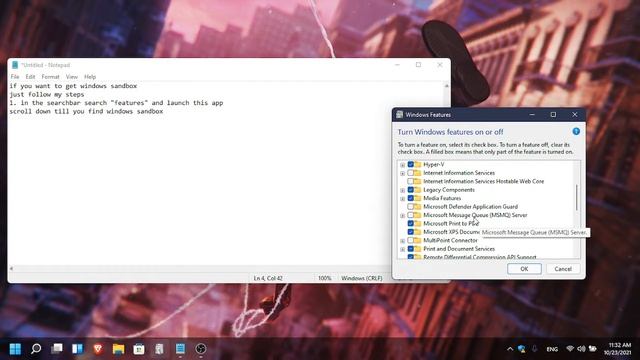Viewport: 640px width, 360px height.
Task: Expand Print and Document Services node
Action: pyautogui.click(x=402, y=249)
